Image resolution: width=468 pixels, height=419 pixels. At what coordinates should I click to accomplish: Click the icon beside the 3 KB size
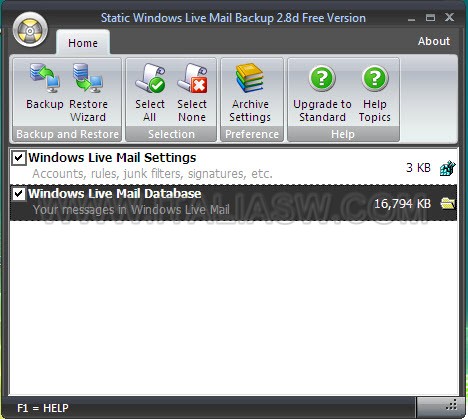447,168
